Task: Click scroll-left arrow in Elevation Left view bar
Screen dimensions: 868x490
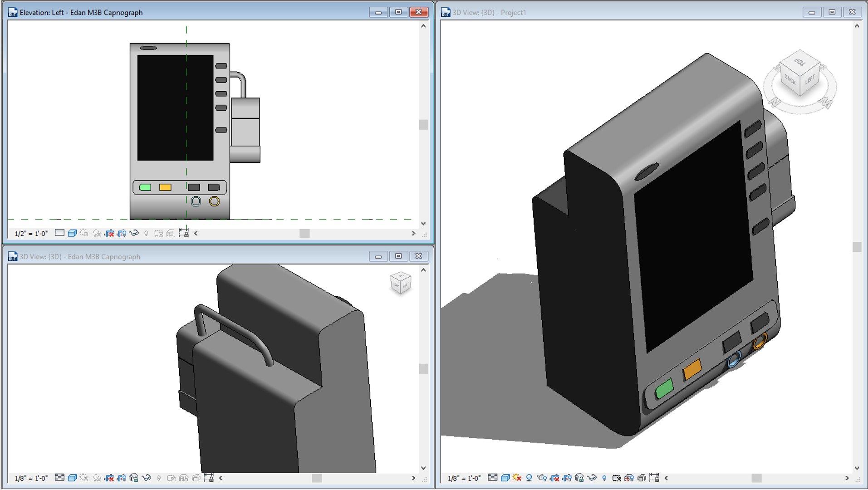Action: pos(196,233)
